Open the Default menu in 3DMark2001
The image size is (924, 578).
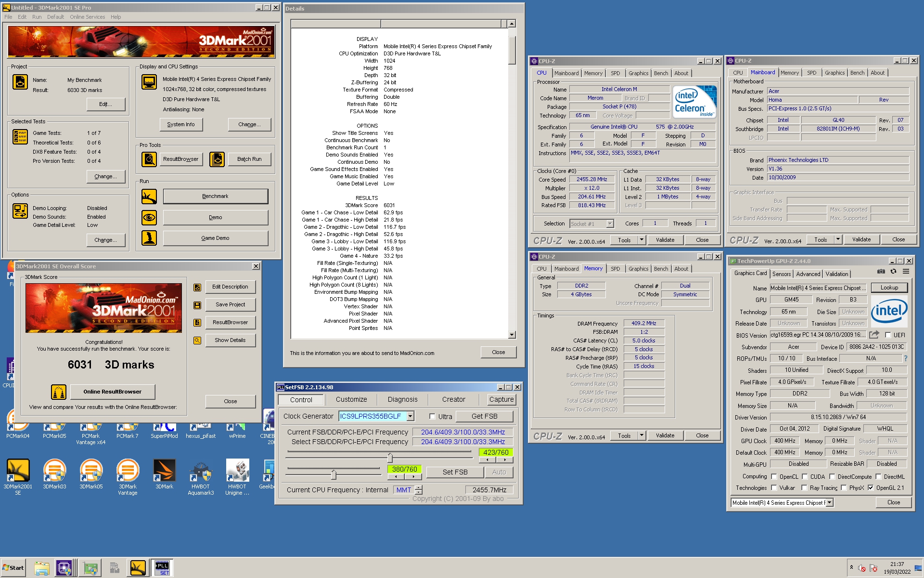(x=55, y=17)
